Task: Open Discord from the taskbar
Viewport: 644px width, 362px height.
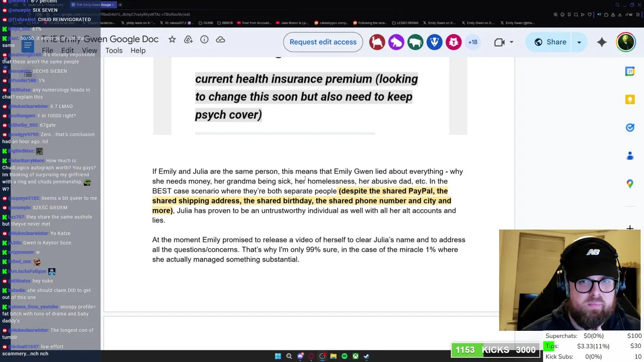Action: [300, 356]
